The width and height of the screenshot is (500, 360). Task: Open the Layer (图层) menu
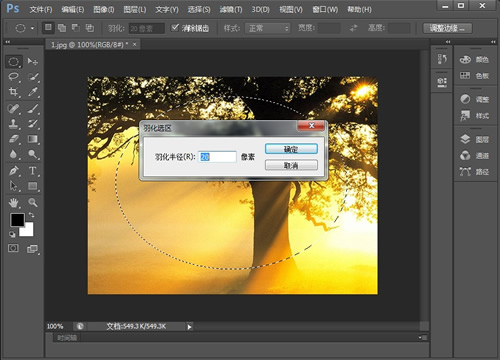[135, 9]
